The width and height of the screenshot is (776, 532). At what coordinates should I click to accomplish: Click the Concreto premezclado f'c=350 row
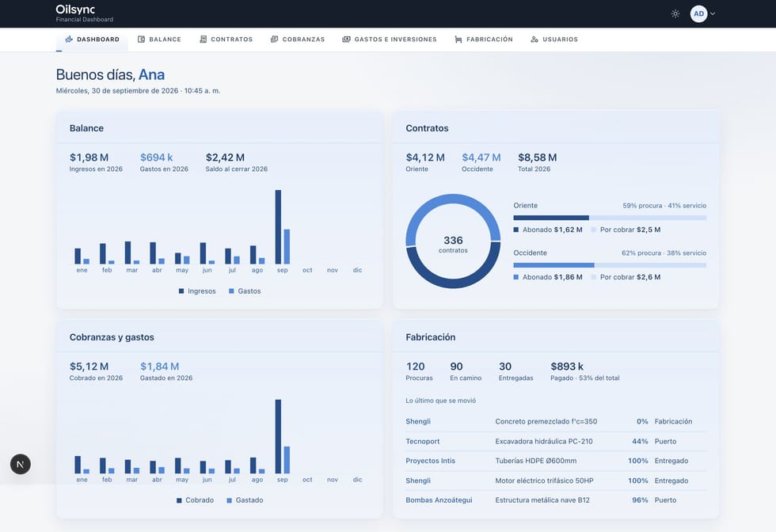(556, 422)
